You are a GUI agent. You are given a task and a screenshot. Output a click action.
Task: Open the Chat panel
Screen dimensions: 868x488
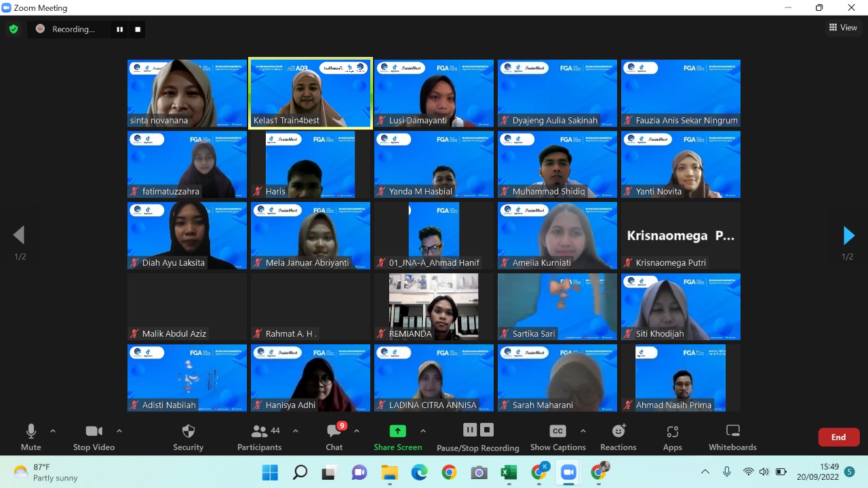click(334, 437)
